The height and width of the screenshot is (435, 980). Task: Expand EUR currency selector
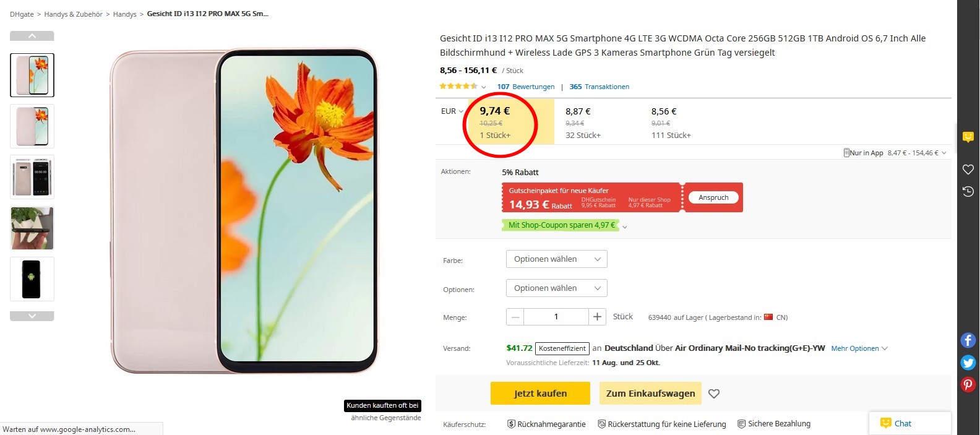(x=452, y=111)
